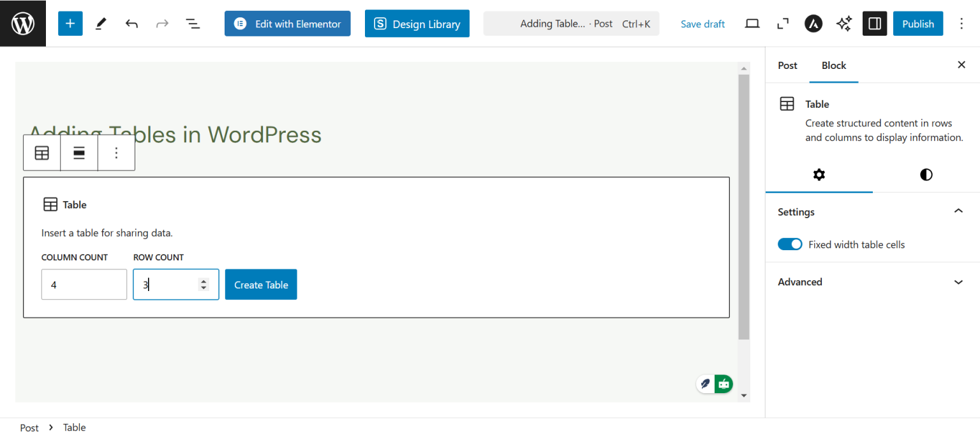Select the Column Count input field

point(84,284)
